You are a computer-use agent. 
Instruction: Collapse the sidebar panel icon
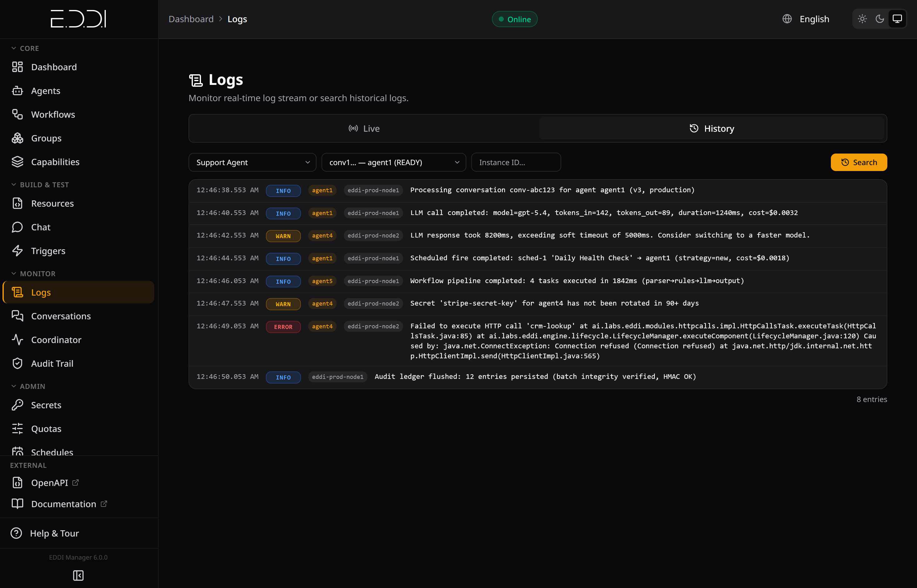[78, 575]
